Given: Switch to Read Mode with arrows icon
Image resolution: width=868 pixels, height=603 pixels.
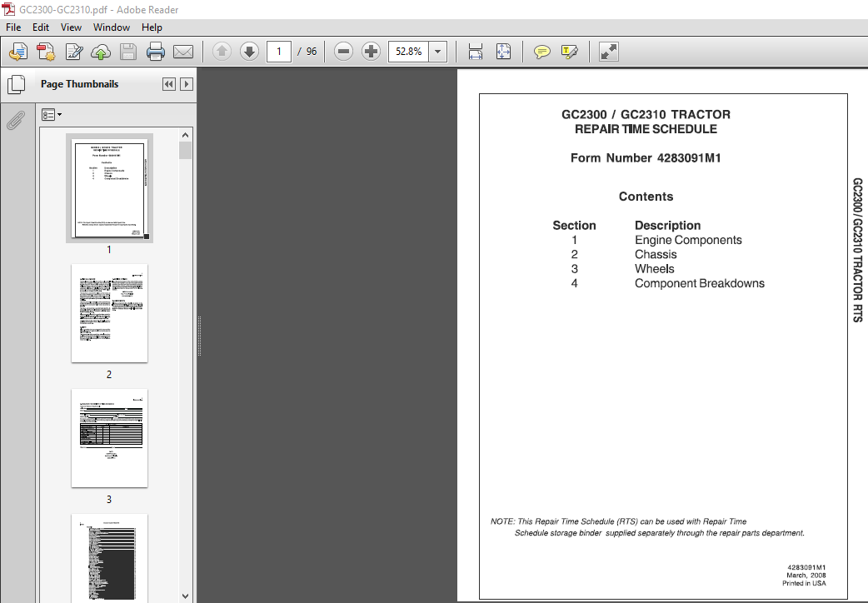Looking at the screenshot, I should [609, 52].
